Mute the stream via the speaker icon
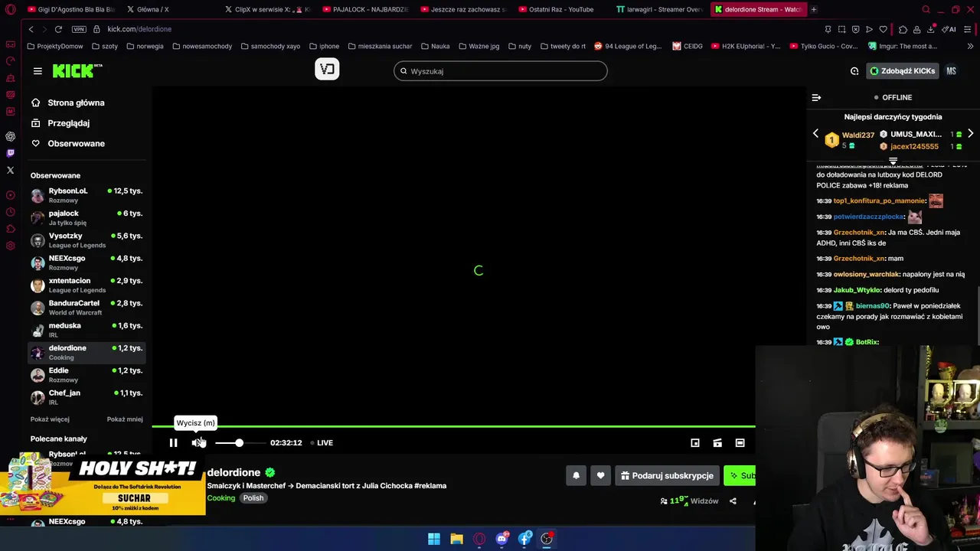980x551 pixels. (x=197, y=442)
